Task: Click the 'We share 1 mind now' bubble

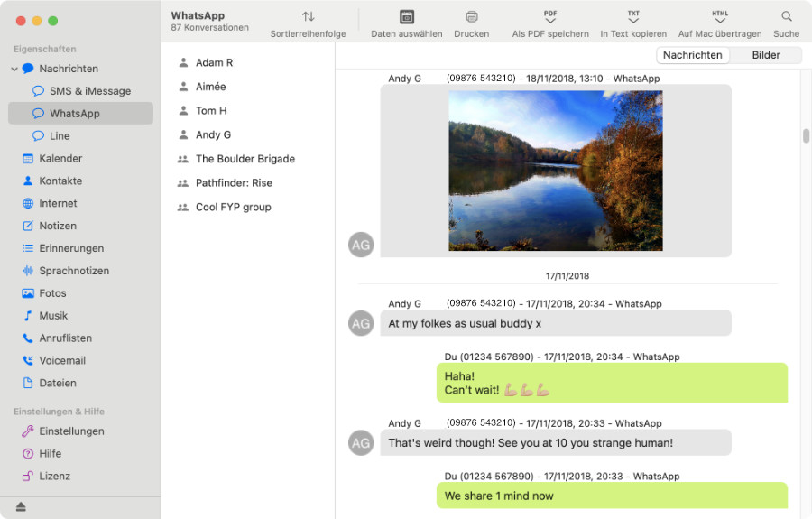Action: point(612,496)
